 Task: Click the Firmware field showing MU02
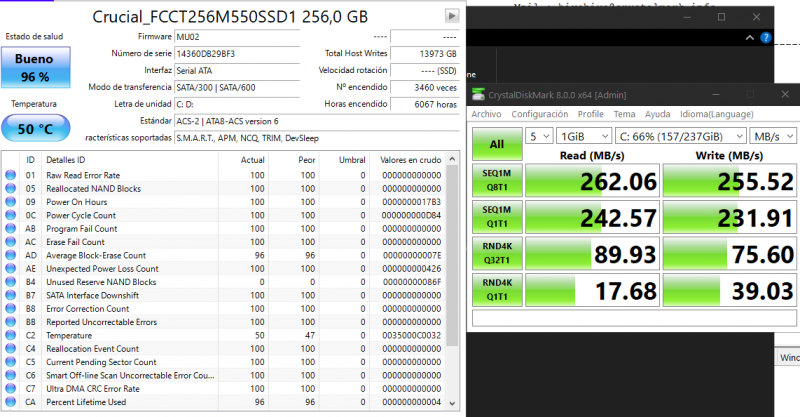[237, 37]
